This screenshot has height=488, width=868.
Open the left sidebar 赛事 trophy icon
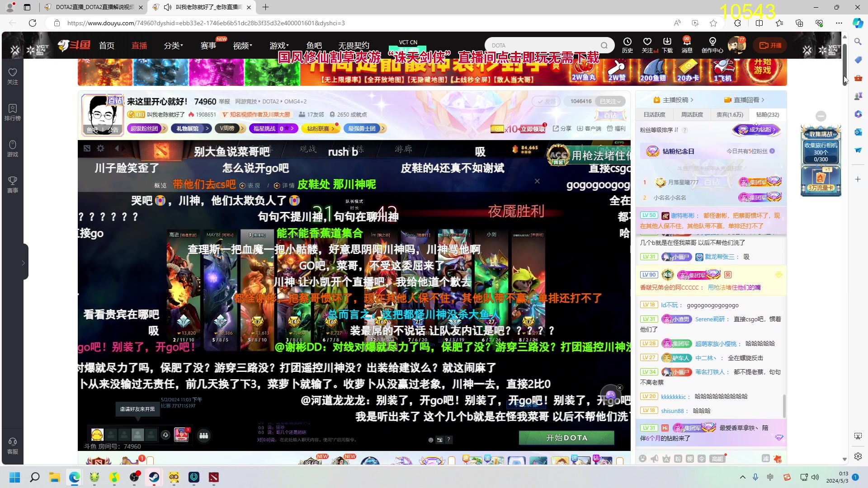[13, 181]
